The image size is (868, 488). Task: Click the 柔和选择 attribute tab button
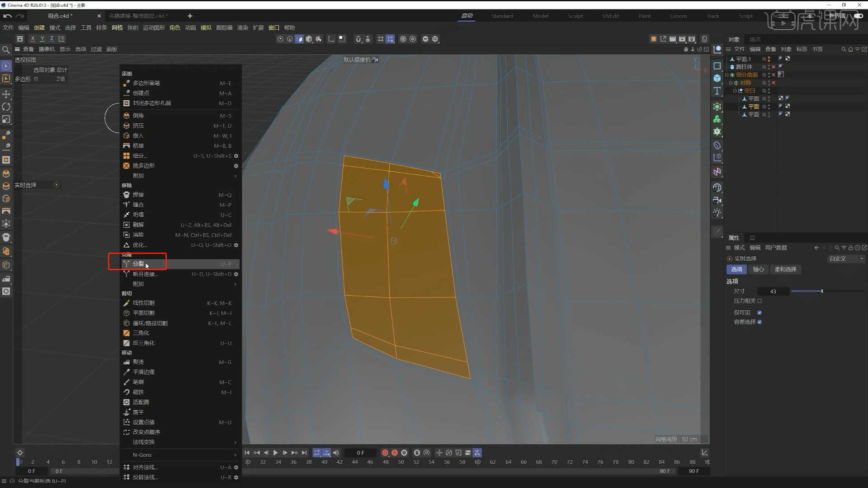(x=786, y=269)
